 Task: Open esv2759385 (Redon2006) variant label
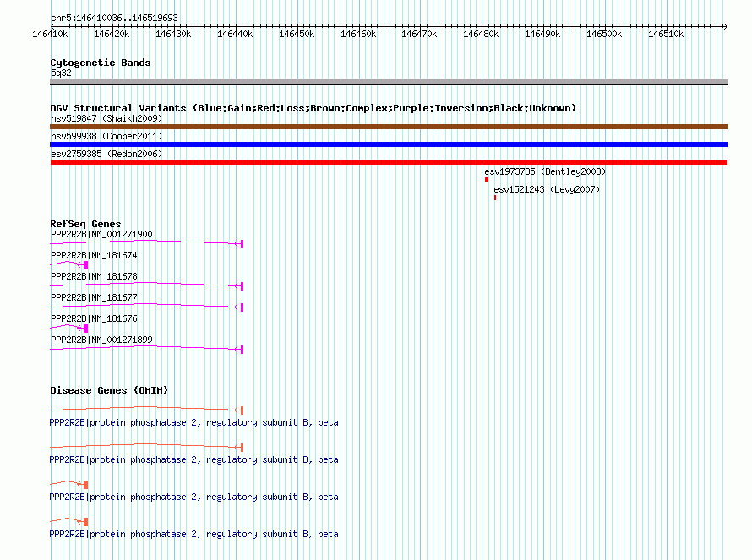tap(106, 154)
